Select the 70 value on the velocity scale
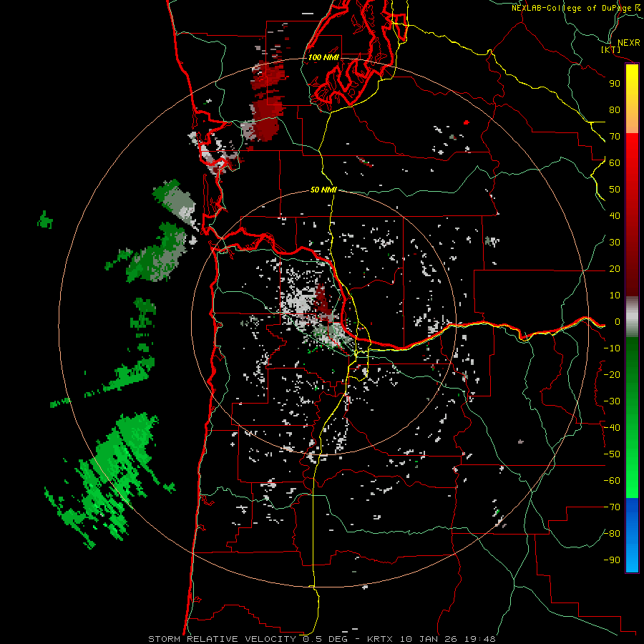Image resolution: width=644 pixels, height=644 pixels. coord(615,137)
